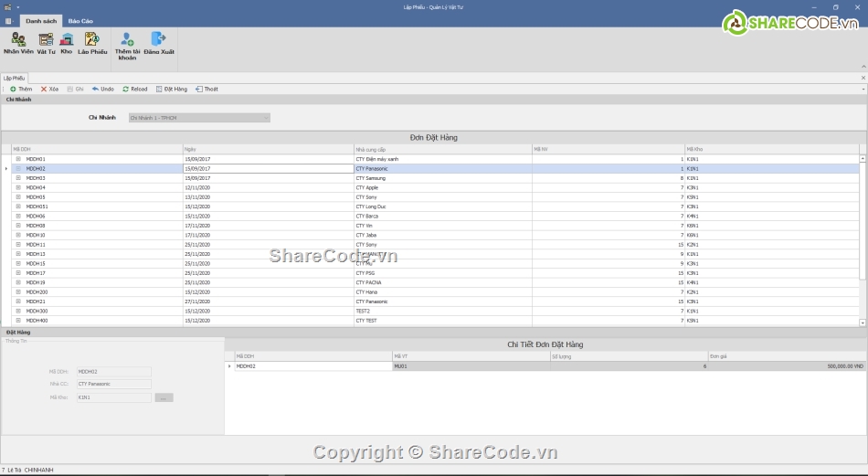The width and height of the screenshot is (868, 476).
Task: Switch to the Báo Cáo ribbon tab
Action: pyautogui.click(x=80, y=20)
